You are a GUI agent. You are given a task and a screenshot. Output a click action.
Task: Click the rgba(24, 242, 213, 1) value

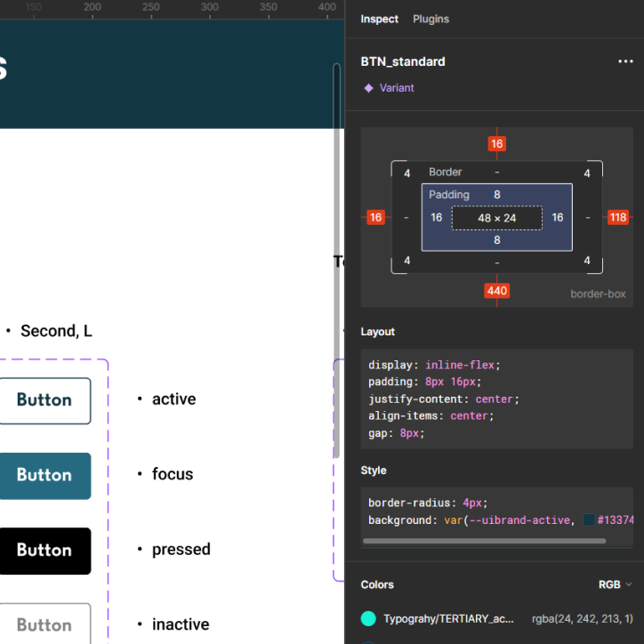[x=582, y=618]
